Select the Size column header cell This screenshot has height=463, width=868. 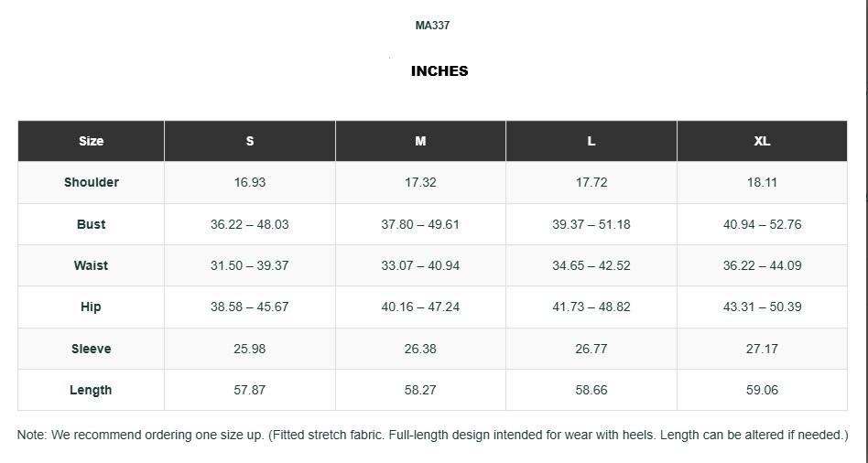tap(91, 141)
